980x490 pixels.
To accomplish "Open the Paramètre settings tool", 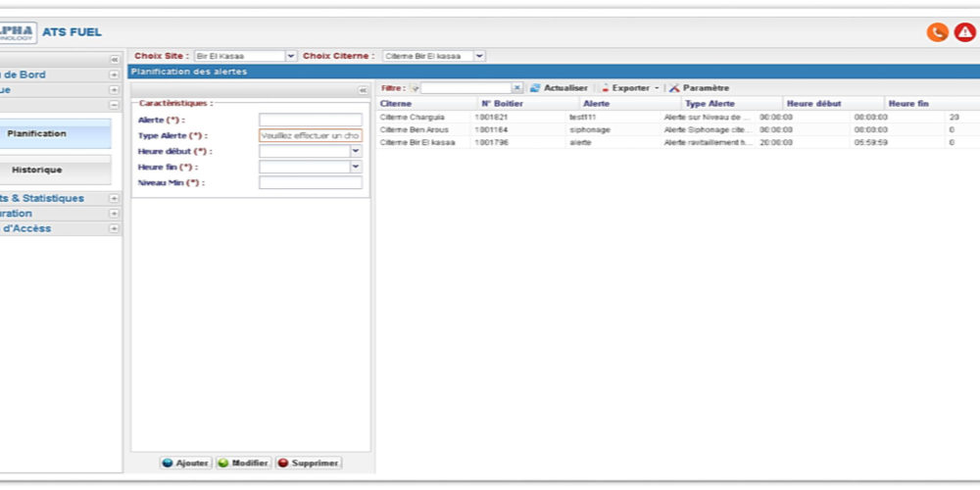I will point(700,88).
